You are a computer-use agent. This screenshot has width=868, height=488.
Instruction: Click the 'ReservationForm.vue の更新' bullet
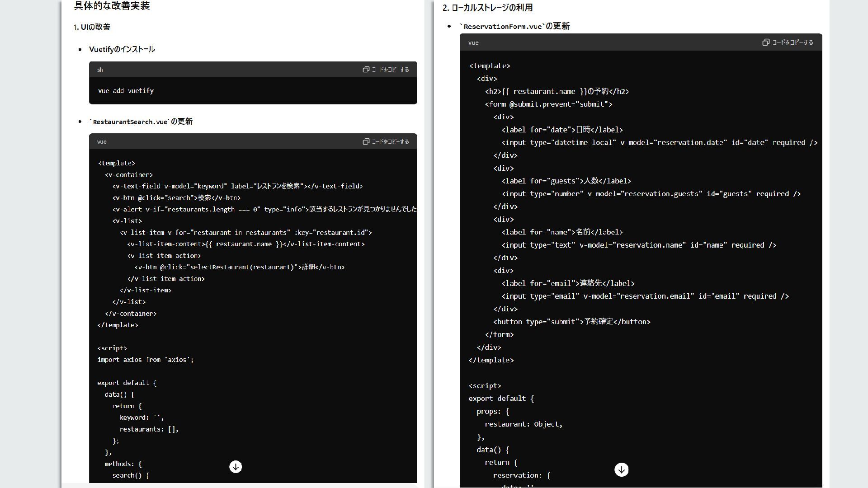pyautogui.click(x=514, y=26)
